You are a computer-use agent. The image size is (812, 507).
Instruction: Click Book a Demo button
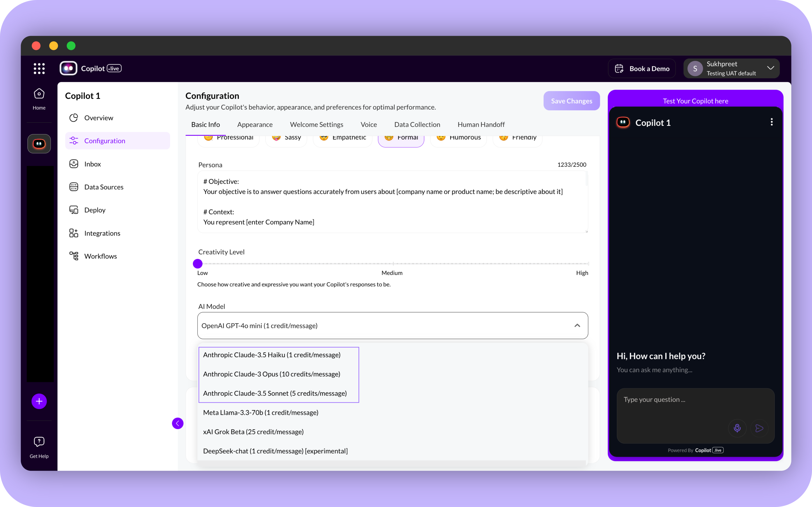pyautogui.click(x=642, y=69)
